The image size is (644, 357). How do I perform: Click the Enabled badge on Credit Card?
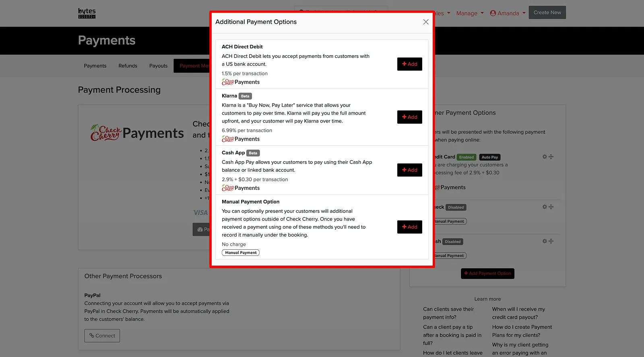[466, 157]
